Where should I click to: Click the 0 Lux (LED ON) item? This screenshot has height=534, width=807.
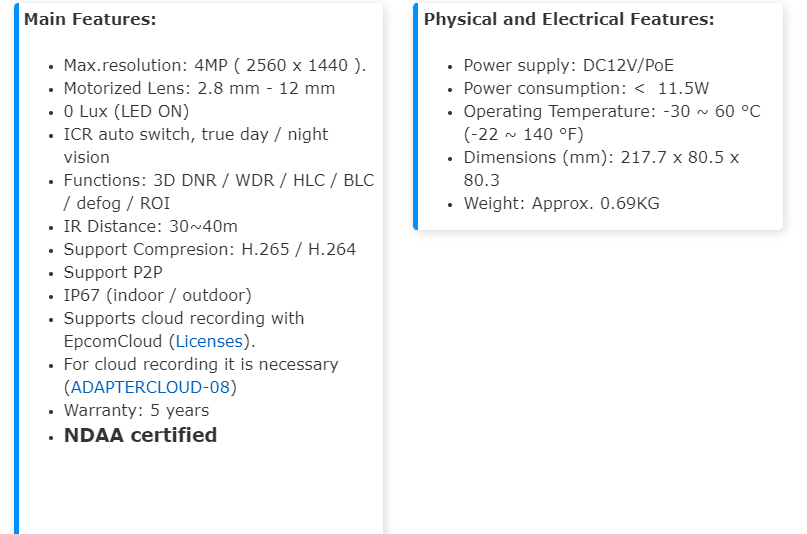126,111
